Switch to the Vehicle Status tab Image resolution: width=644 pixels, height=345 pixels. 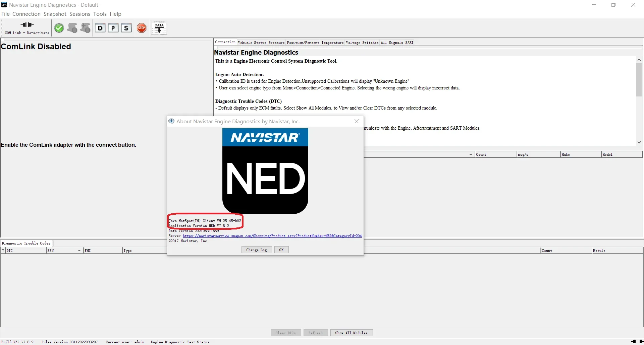[x=252, y=43]
